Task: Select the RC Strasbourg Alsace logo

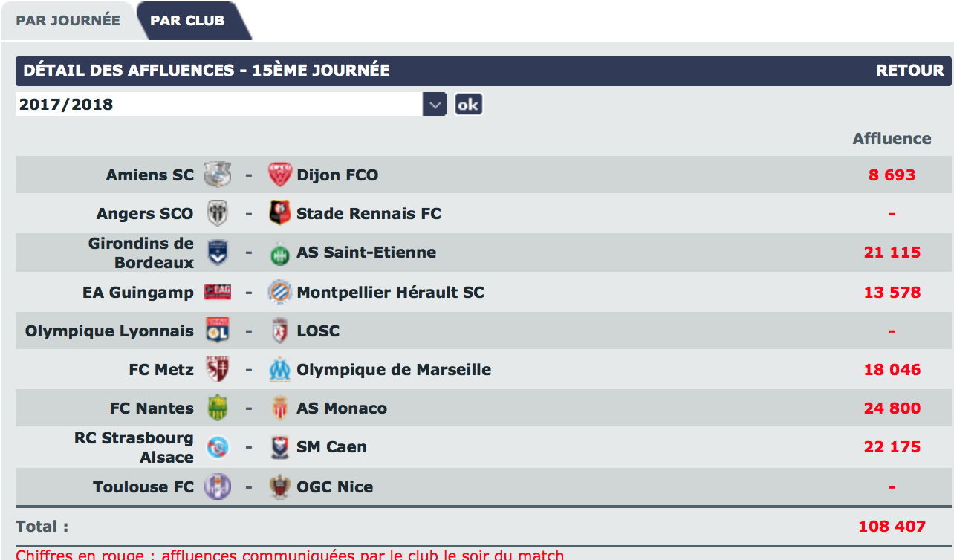Action: (x=218, y=447)
